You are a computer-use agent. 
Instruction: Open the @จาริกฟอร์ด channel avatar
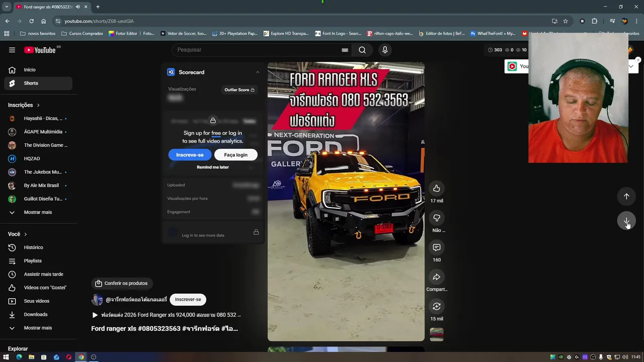pyautogui.click(x=97, y=300)
